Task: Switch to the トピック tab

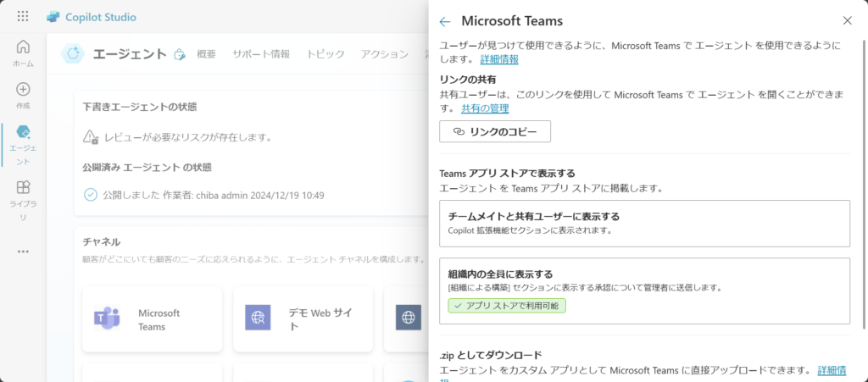Action: coord(325,54)
